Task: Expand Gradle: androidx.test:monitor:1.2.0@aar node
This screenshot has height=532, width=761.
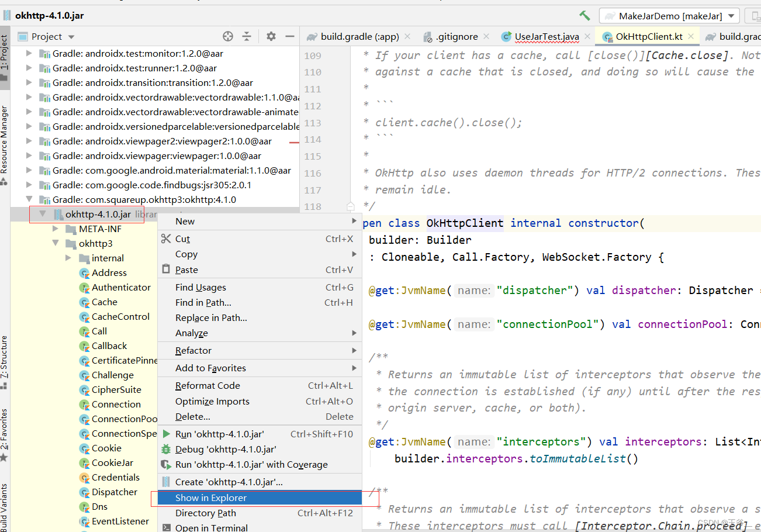Action: pyautogui.click(x=29, y=53)
